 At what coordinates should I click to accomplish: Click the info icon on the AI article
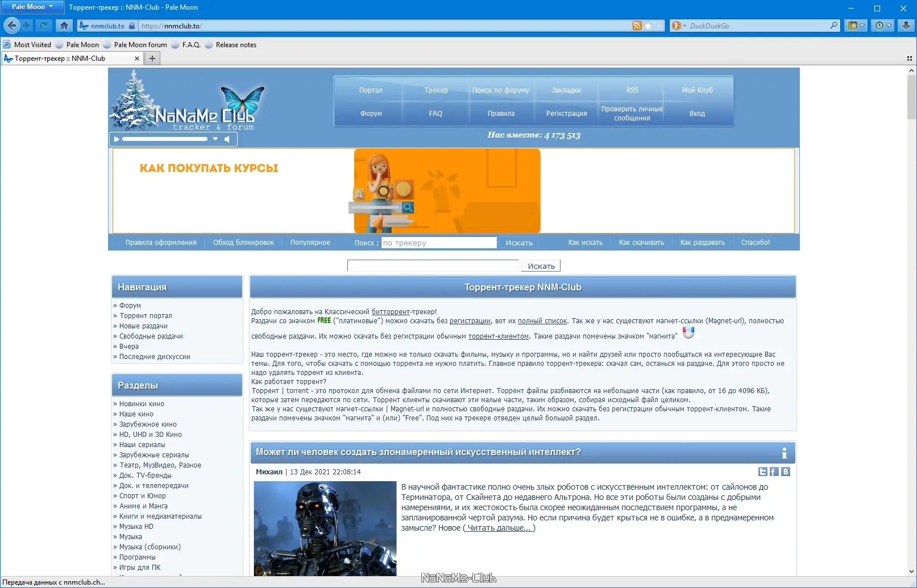coord(784,453)
